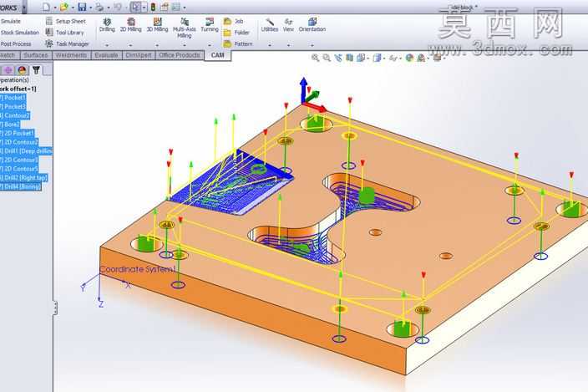The width and height of the screenshot is (588, 392).
Task: Expand the Orientation dropdown arrow
Action: pos(312,45)
